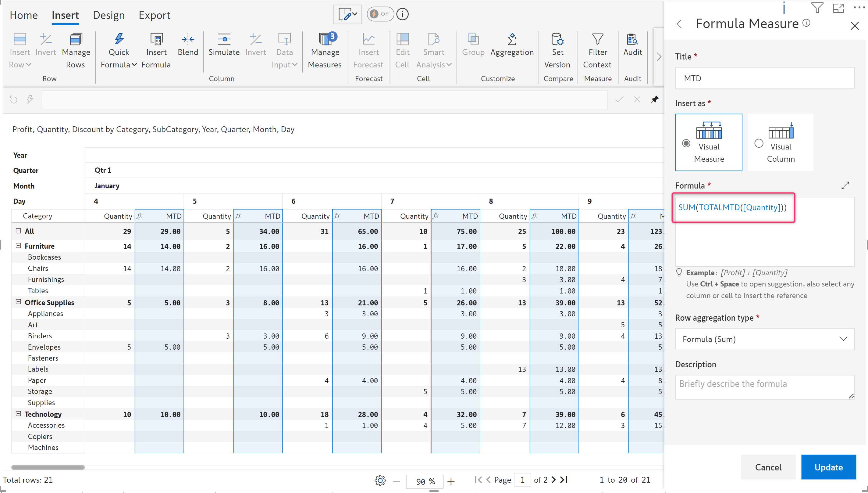Switch to the Design tab

[108, 15]
